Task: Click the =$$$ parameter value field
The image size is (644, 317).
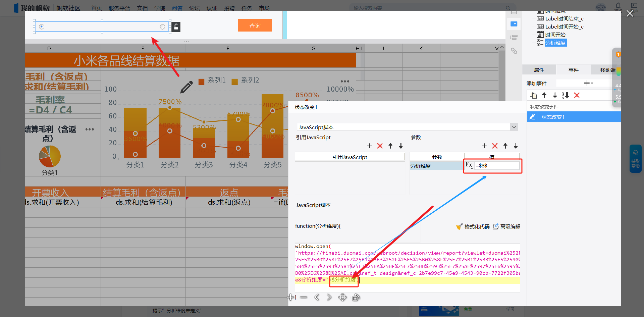Action: click(x=497, y=165)
